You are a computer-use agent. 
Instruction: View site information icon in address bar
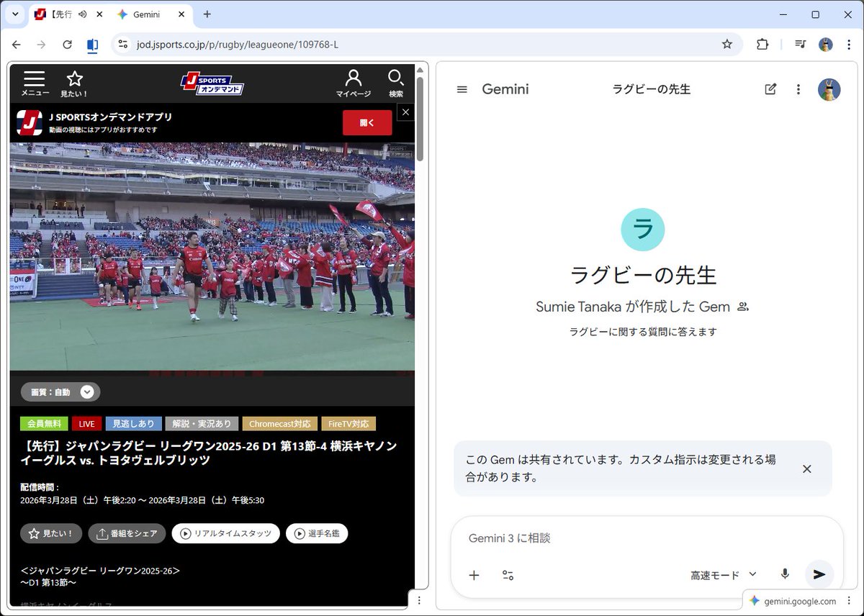point(123,45)
